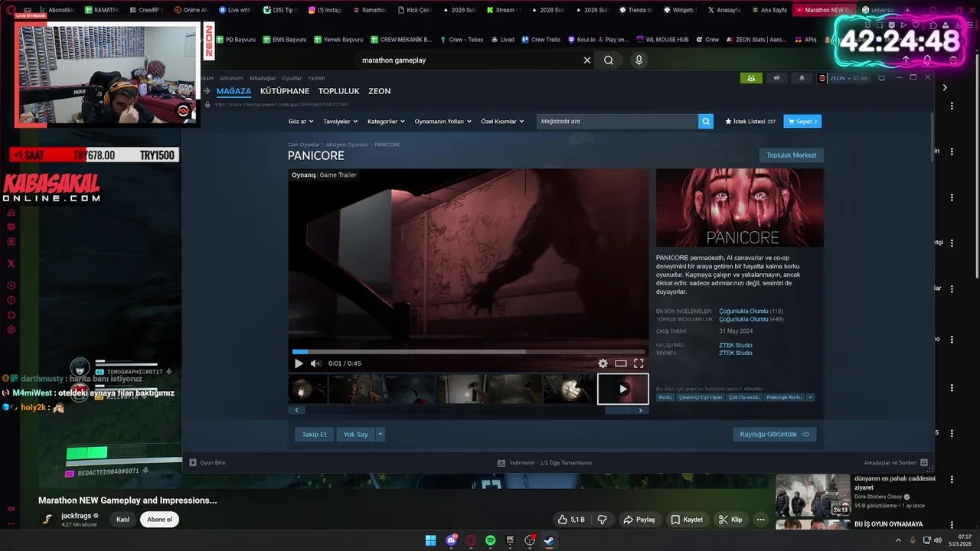Expand Kategoriler dropdown menu
This screenshot has height=551, width=980.
click(x=386, y=122)
